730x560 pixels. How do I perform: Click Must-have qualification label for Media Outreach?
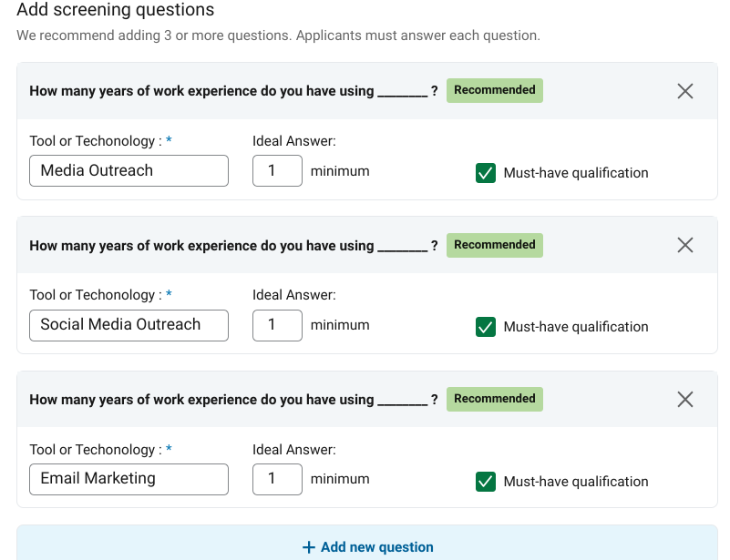click(x=575, y=173)
